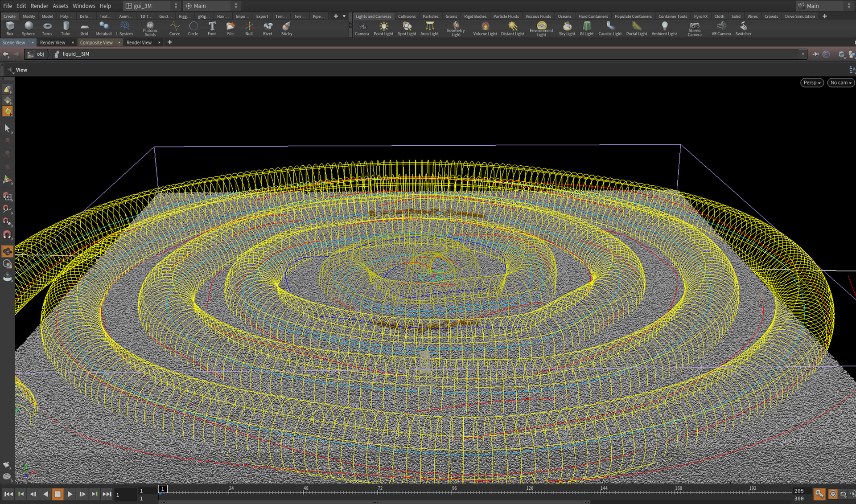Viewport: 856px width, 504px height.
Task: Toggle real-time playback at the timeline end
Action: pyautogui.click(x=832, y=494)
